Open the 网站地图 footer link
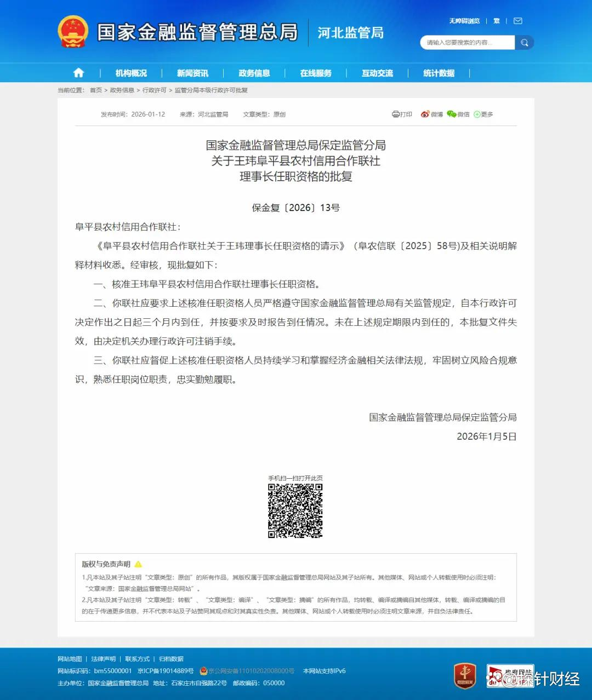The image size is (592, 700). [70, 659]
